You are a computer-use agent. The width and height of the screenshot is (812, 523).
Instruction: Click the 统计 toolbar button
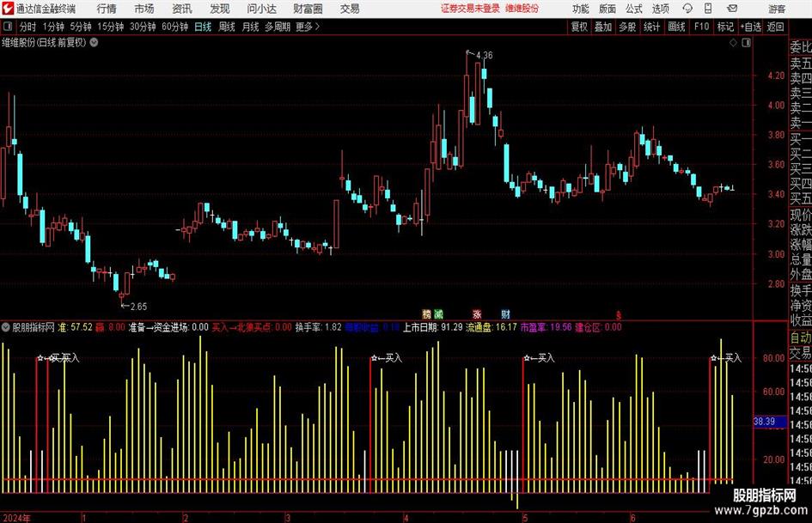(x=652, y=27)
